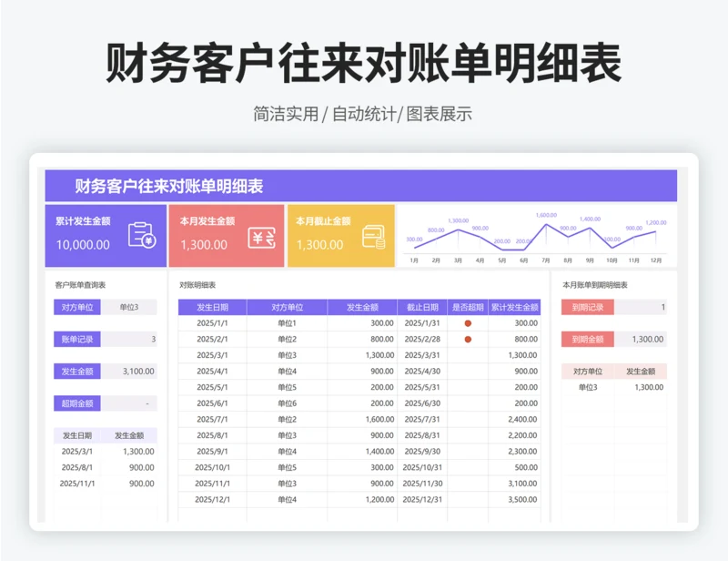Select the 2025/2/28 deadline cell
The height and width of the screenshot is (561, 728).
click(x=422, y=340)
